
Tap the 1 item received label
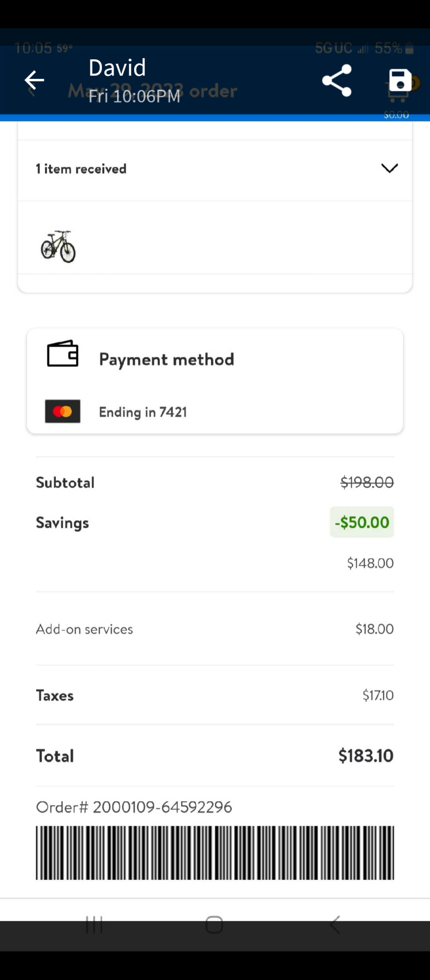click(x=81, y=169)
